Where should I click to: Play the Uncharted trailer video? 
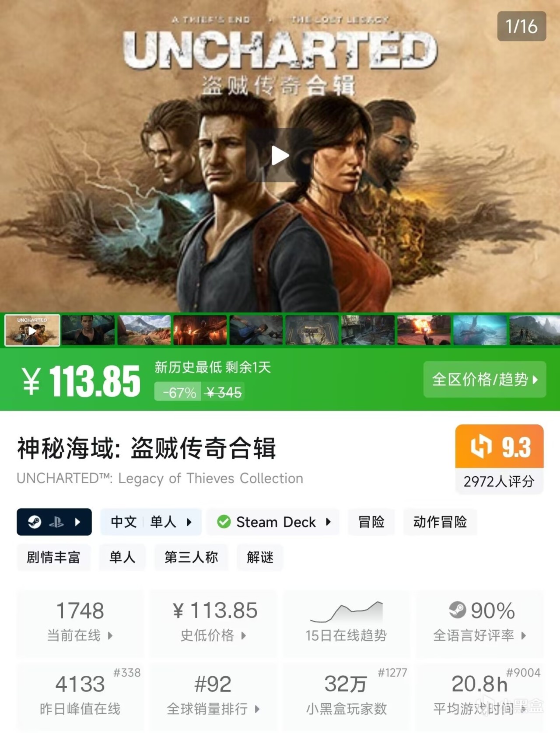click(280, 155)
